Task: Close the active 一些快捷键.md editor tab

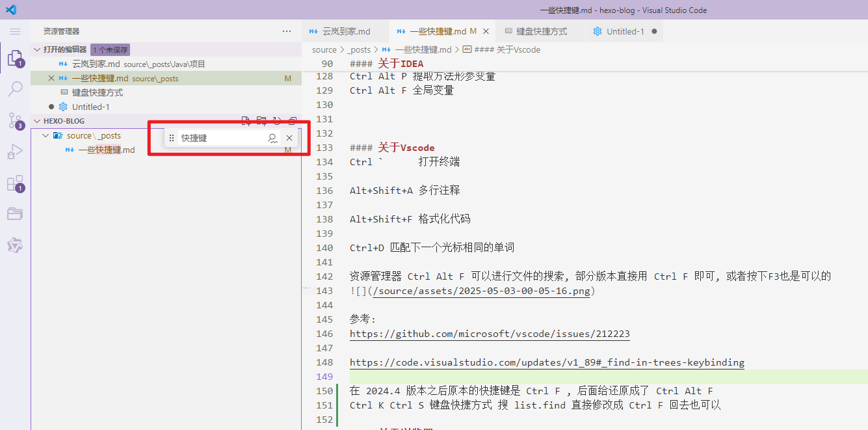Action: click(x=487, y=31)
